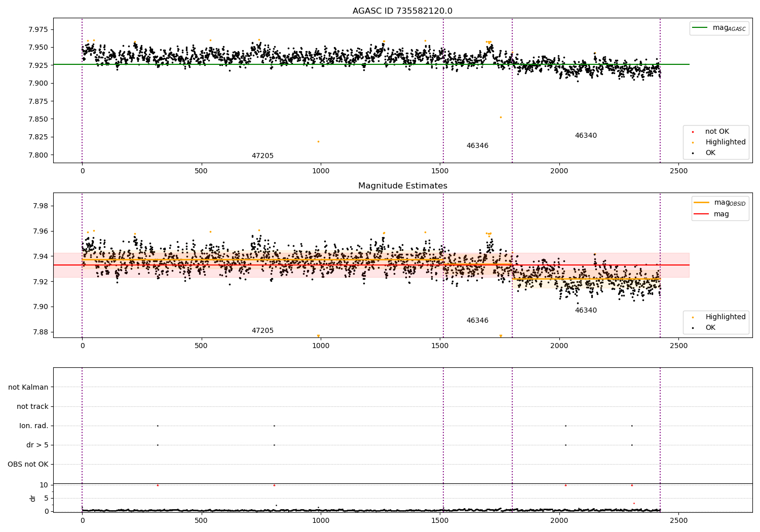
Task: Click the orange outlier point near 7.850 in the top plot
Action: click(501, 118)
